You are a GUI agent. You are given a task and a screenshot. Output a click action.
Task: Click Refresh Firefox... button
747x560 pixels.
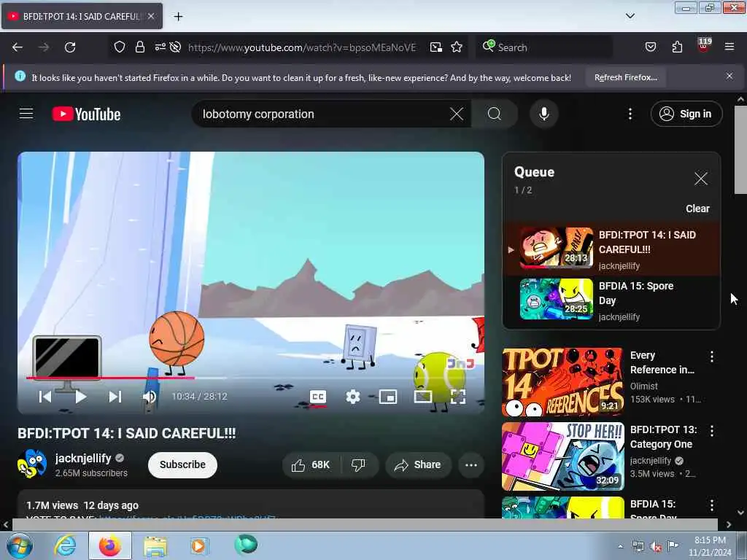(625, 77)
